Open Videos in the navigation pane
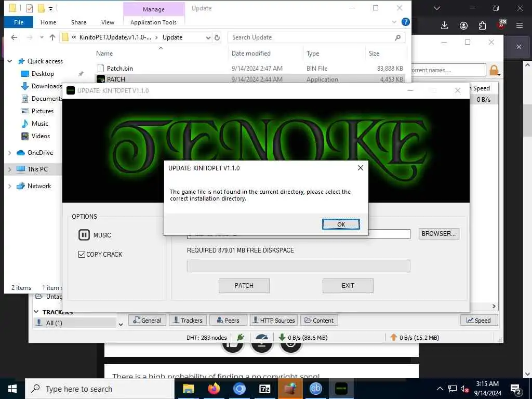532x399 pixels. 41,136
